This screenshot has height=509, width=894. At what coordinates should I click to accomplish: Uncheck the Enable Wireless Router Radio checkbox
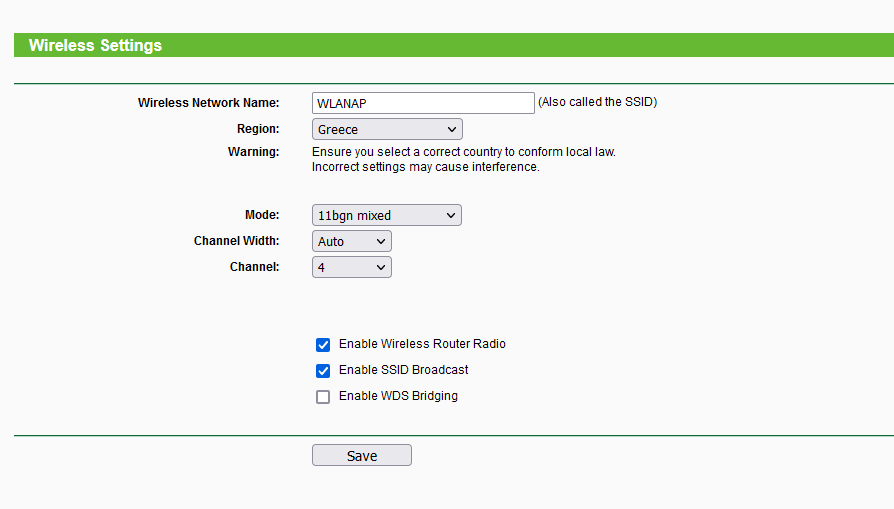click(x=323, y=345)
